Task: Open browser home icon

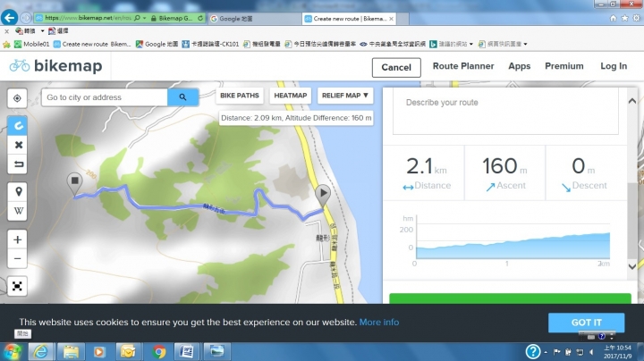Action: (613, 19)
